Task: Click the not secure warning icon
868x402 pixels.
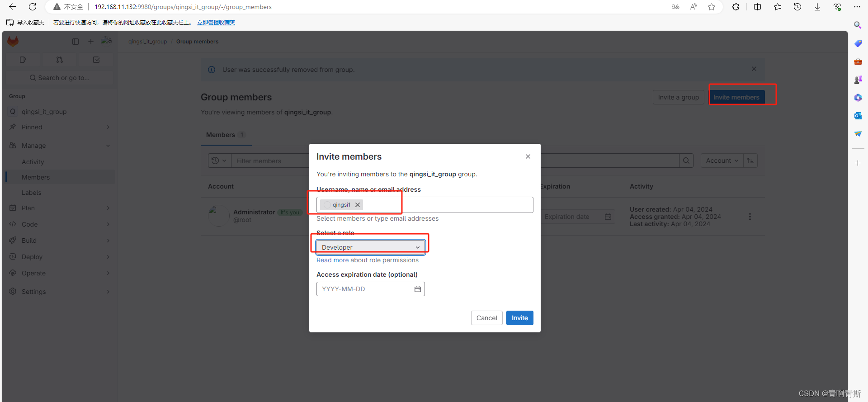Action: point(57,7)
